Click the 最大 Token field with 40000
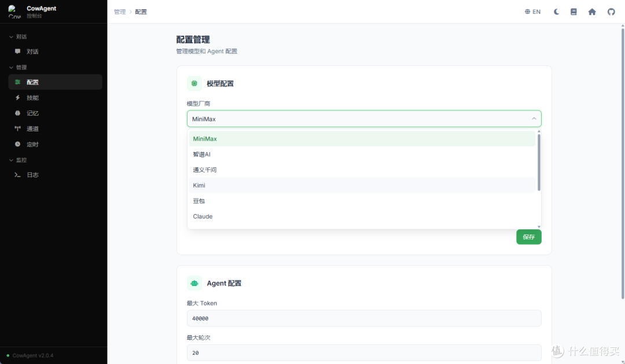This screenshot has width=625, height=364. click(364, 318)
